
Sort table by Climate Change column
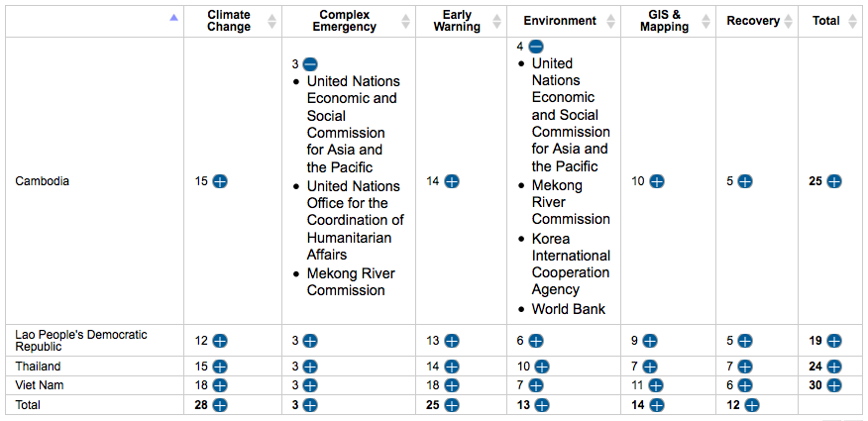point(229,21)
